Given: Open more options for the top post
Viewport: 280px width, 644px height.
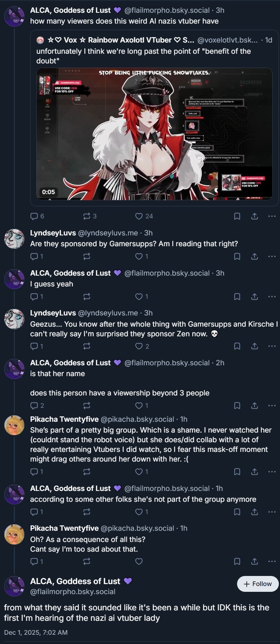Looking at the screenshot, I should 272,216.
